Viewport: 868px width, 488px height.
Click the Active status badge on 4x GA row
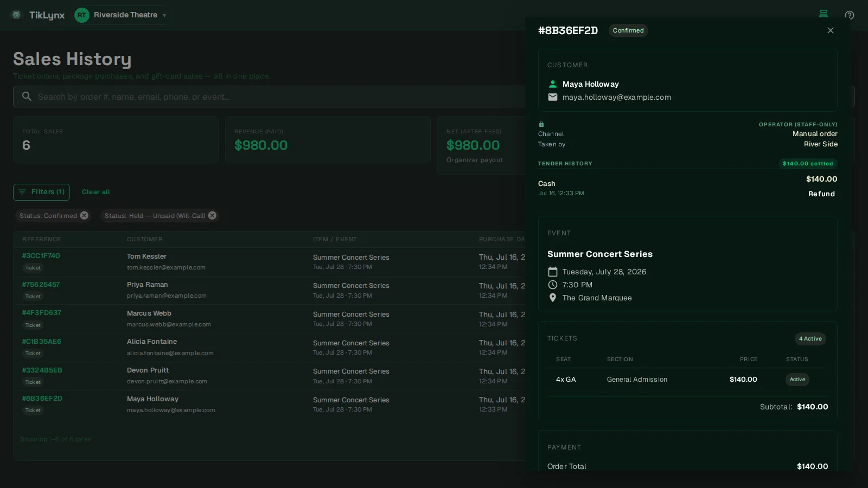[x=797, y=380]
